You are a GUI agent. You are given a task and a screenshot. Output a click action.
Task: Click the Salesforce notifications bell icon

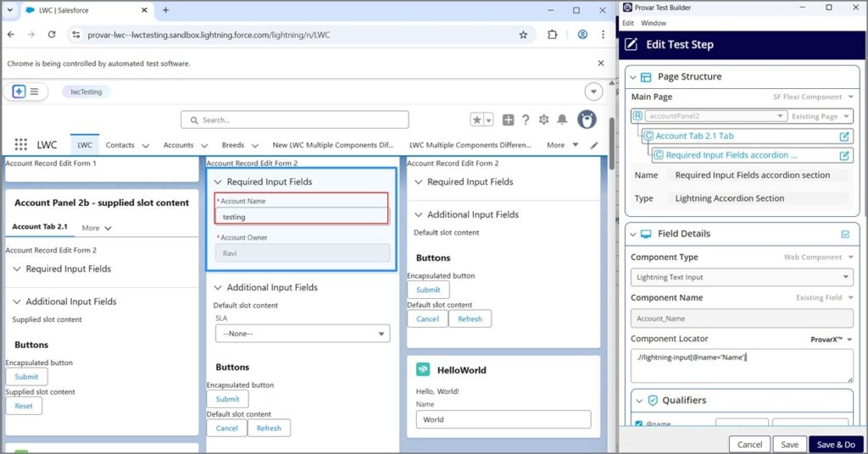[561, 120]
